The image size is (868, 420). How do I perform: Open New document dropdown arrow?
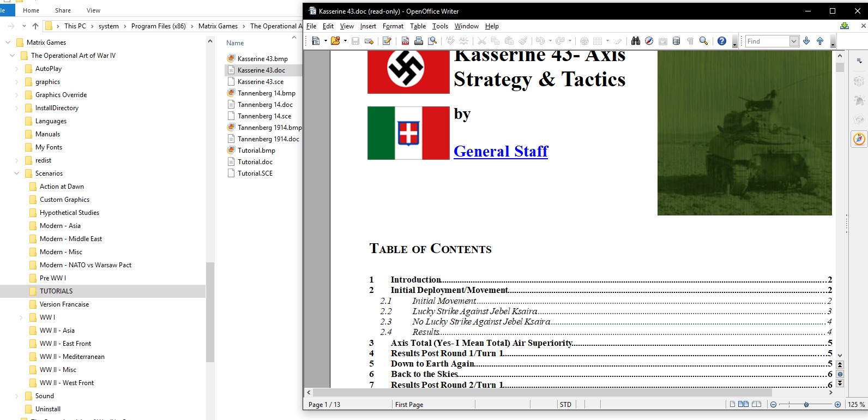point(325,41)
